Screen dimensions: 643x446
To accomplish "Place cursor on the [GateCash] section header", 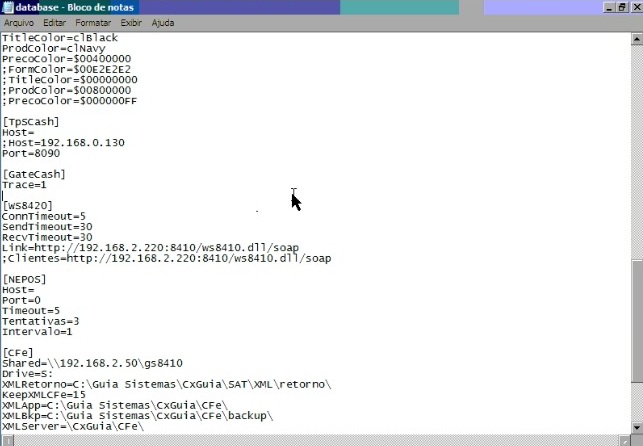I will (x=32, y=174).
